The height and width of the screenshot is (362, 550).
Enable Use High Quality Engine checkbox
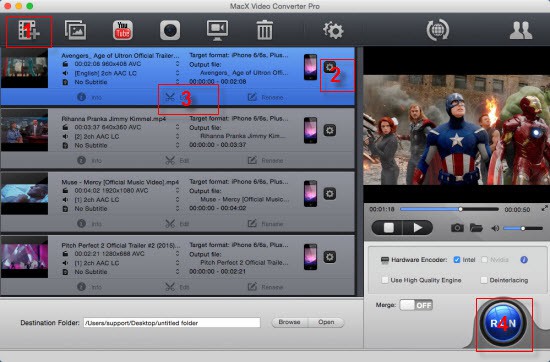point(385,280)
